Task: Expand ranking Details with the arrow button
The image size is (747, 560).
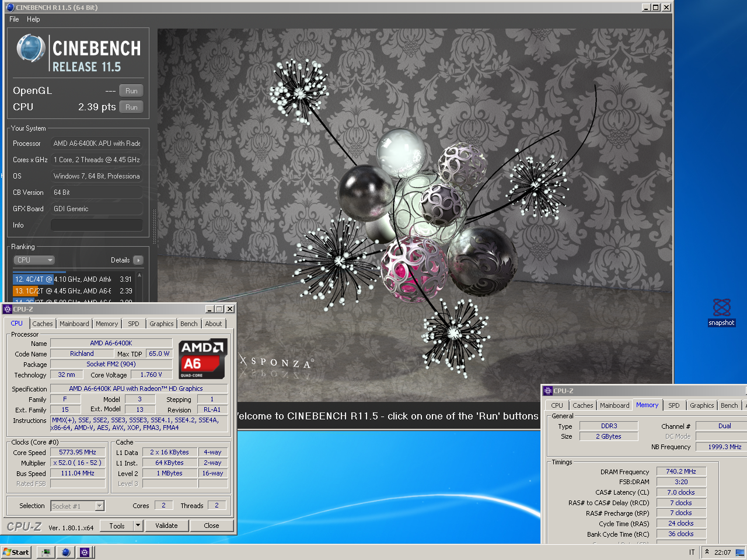Action: pyautogui.click(x=138, y=260)
